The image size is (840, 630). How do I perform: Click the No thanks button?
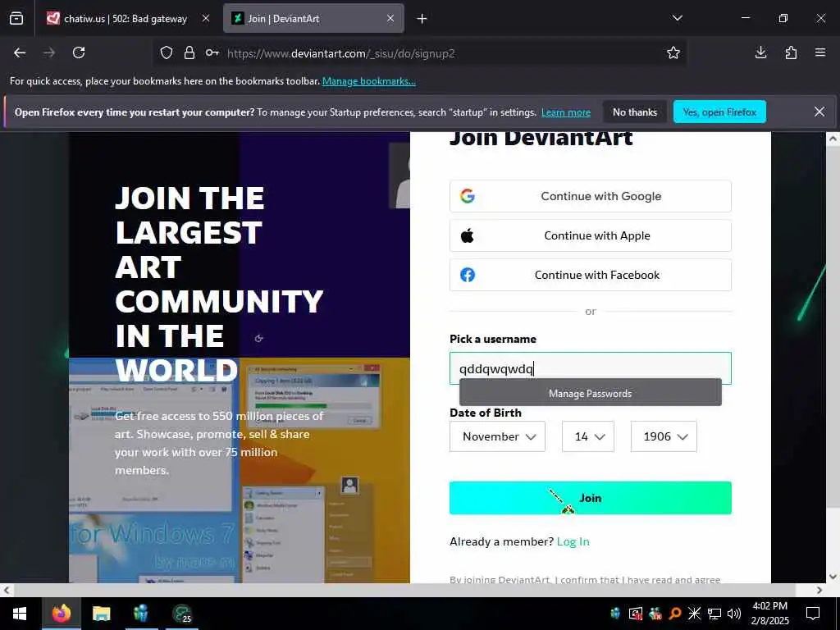pos(635,112)
